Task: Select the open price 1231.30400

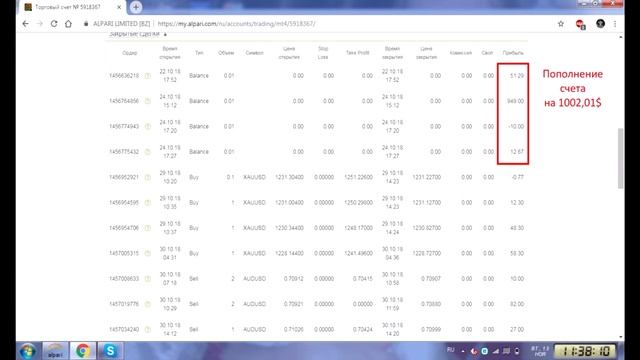Action: tap(289, 177)
